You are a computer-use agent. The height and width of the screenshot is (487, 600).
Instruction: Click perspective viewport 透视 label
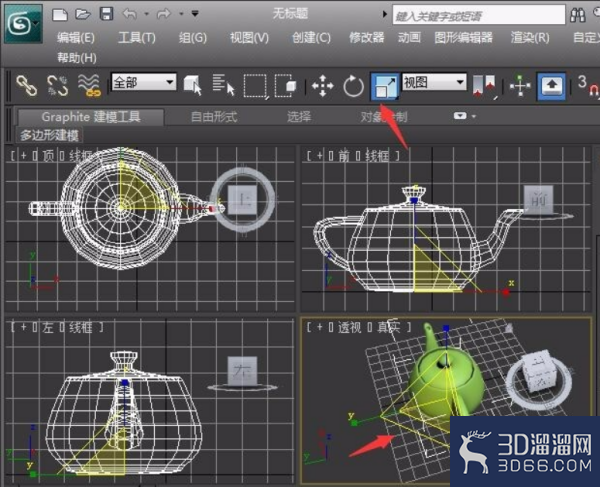pyautogui.click(x=349, y=327)
